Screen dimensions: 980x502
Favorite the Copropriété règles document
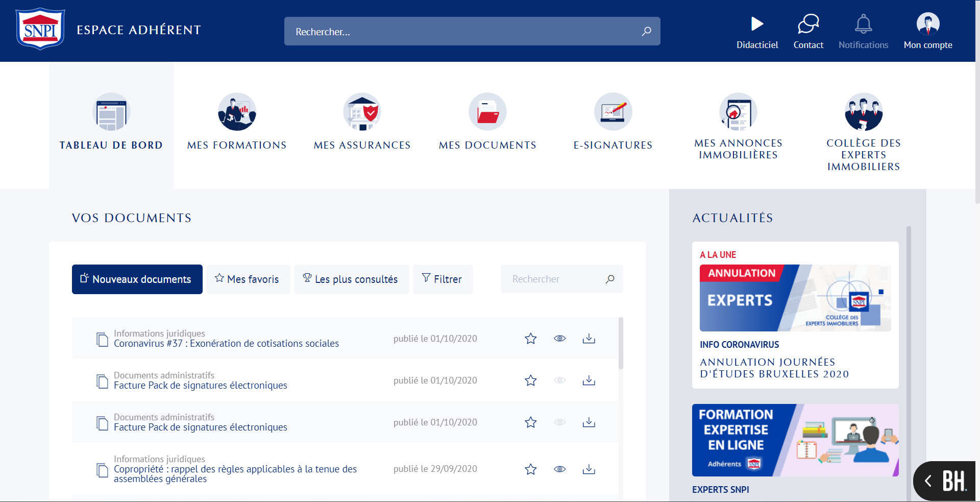click(531, 469)
